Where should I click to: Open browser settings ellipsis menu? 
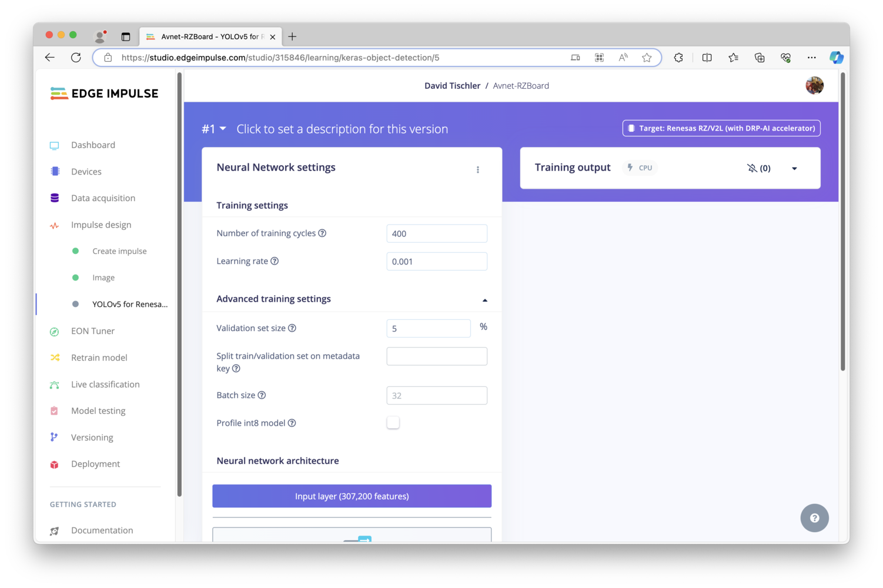(x=811, y=58)
